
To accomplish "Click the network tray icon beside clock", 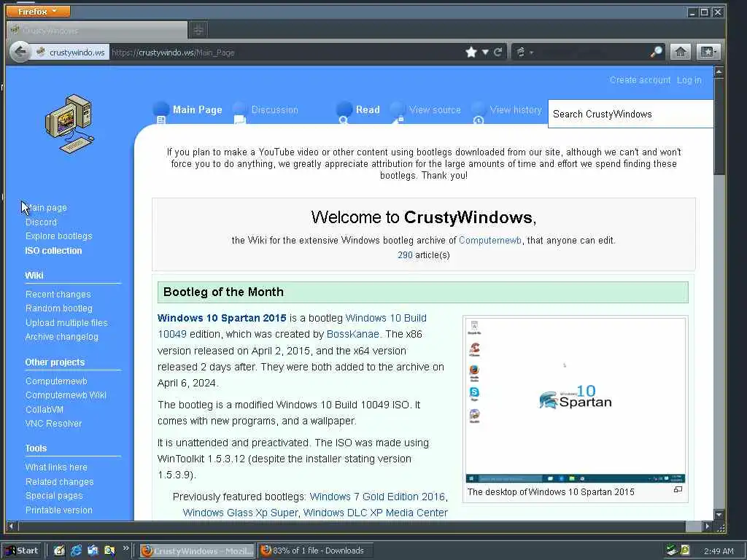I will 672,551.
